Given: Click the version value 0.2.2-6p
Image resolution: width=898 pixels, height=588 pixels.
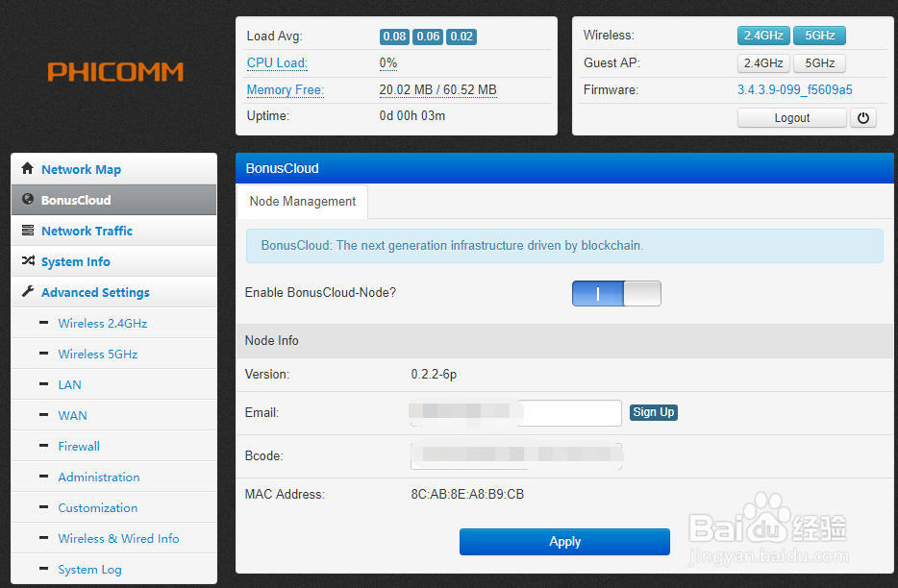Looking at the screenshot, I should (434, 375).
